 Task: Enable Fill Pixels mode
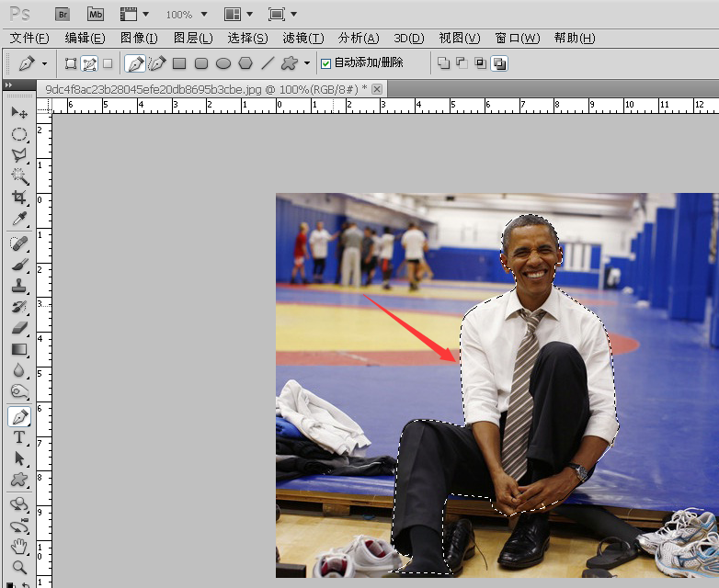tap(108, 63)
